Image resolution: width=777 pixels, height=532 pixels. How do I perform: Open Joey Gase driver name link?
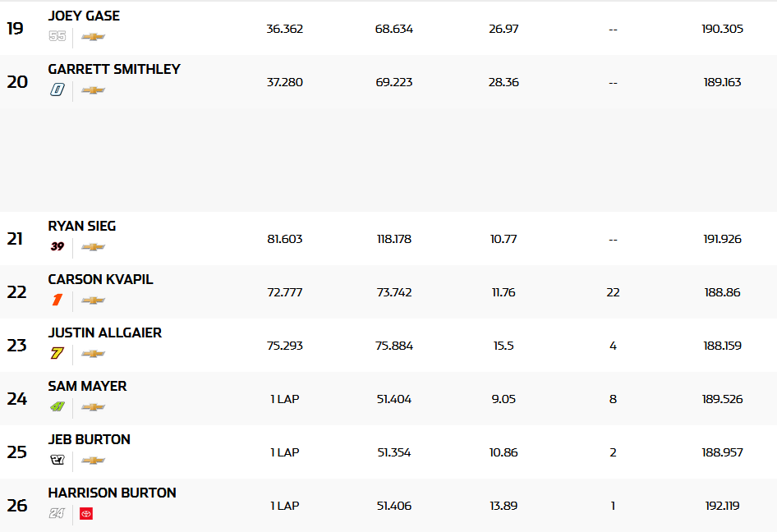[x=84, y=16]
